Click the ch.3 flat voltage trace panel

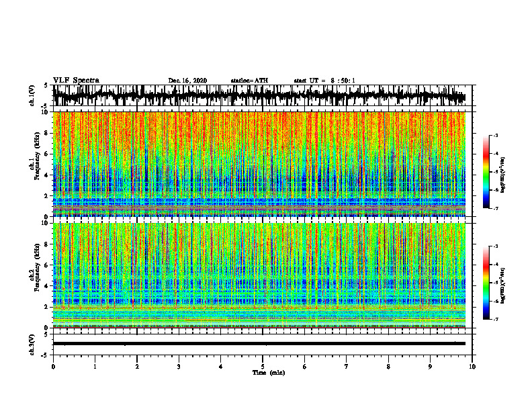point(262,345)
